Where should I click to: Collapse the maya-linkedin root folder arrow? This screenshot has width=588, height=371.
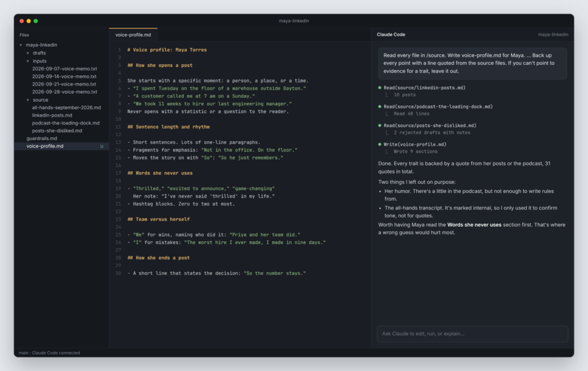point(21,45)
